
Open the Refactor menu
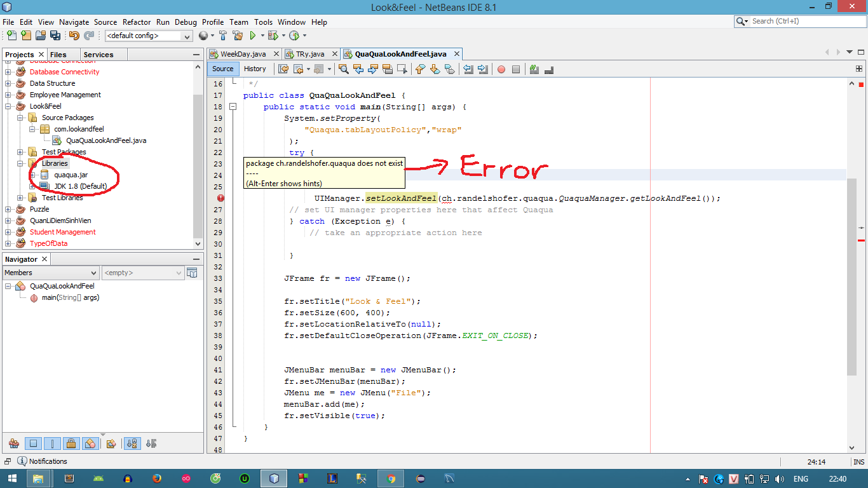coord(137,22)
